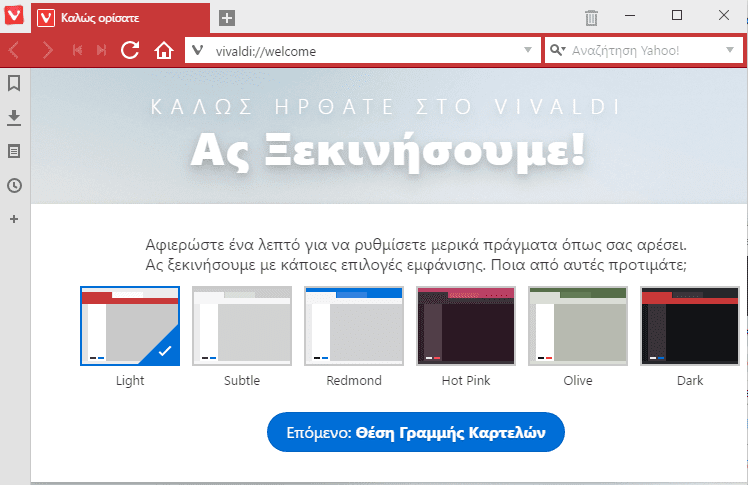Click Επόμενο: Θέση Γραμμής Καρτελών button
The height and width of the screenshot is (485, 748).
coord(416,432)
